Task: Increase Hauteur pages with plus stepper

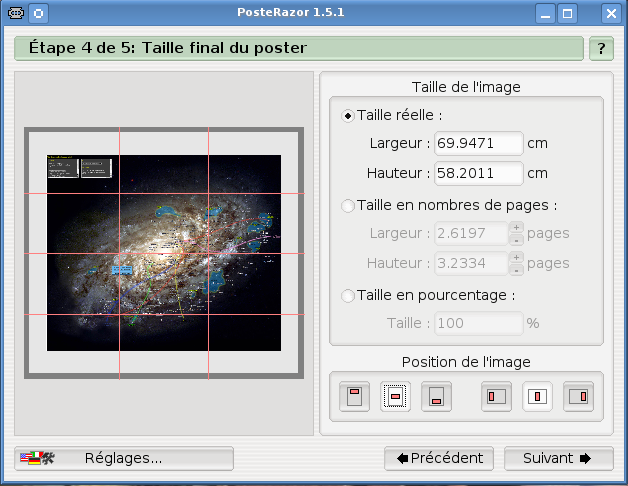Action: pyautogui.click(x=516, y=257)
